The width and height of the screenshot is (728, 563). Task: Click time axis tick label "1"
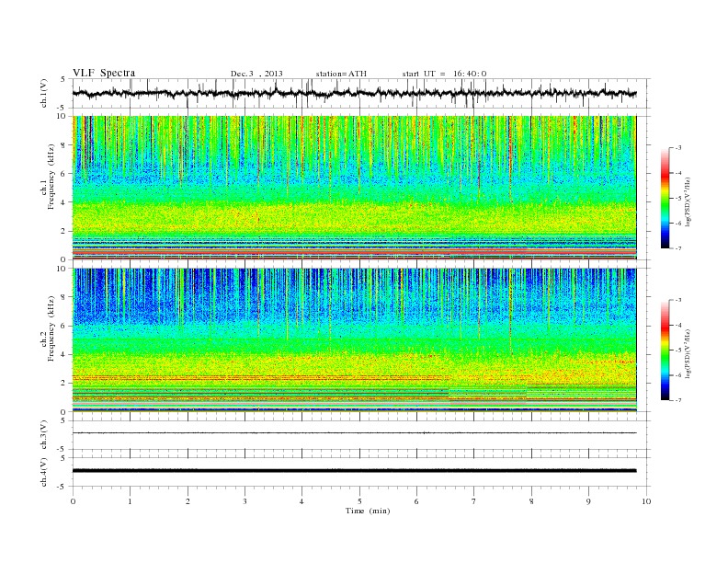point(130,501)
